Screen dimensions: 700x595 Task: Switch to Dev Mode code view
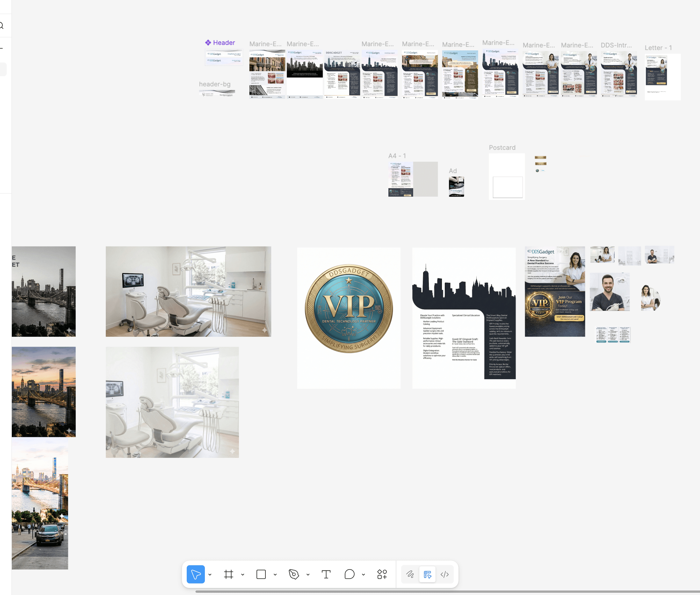[x=444, y=574]
